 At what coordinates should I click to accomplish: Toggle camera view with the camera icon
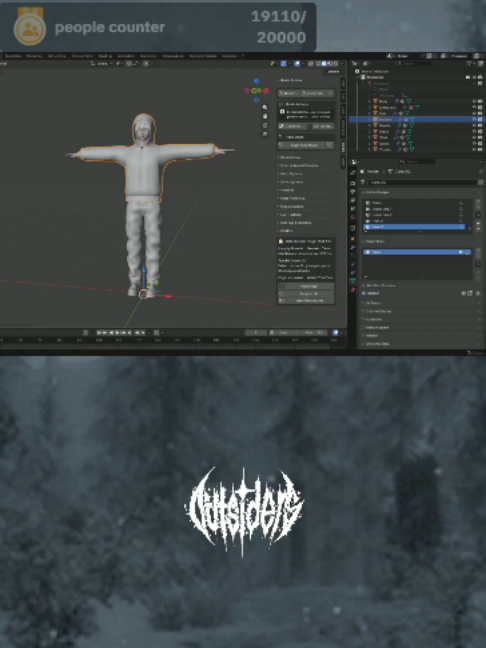click(265, 125)
